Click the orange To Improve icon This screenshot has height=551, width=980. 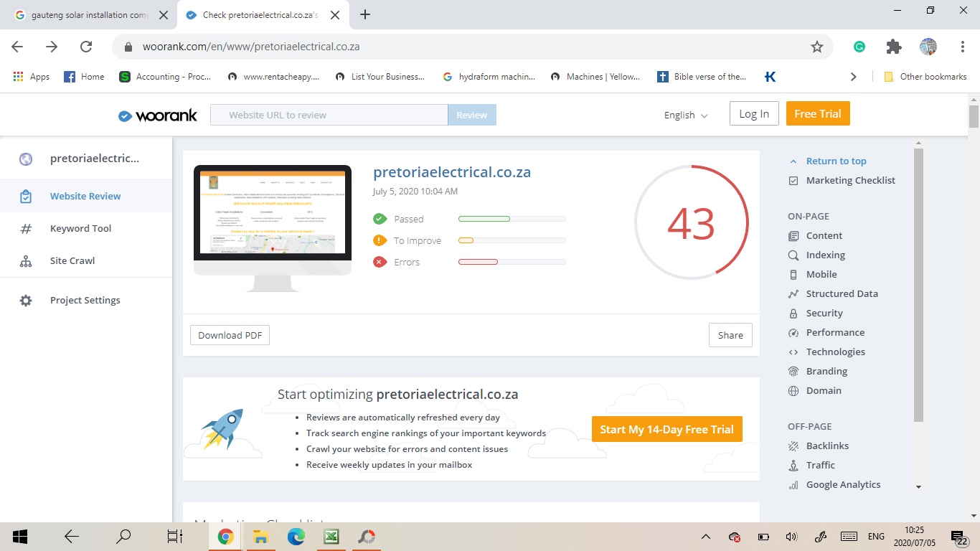click(380, 240)
